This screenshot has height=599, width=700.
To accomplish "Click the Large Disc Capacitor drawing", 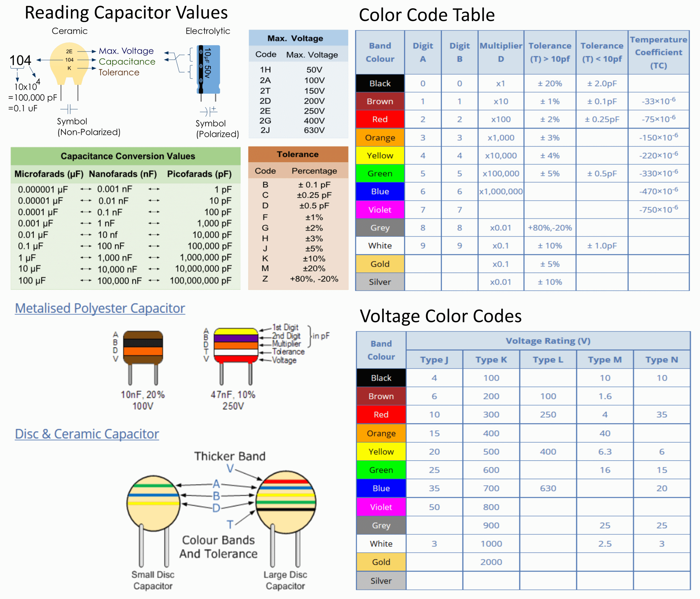I will click(286, 502).
